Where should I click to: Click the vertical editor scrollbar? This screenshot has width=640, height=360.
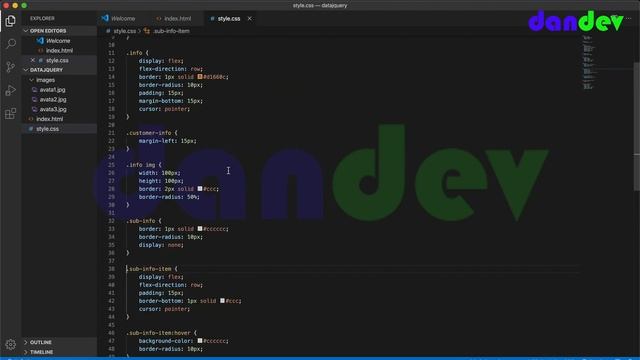click(637, 126)
